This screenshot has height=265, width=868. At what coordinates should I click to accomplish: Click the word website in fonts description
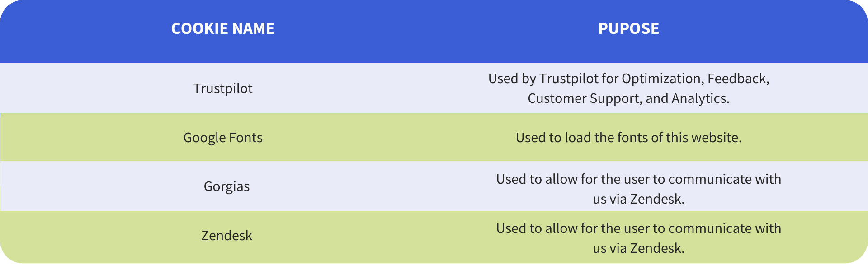point(716,137)
